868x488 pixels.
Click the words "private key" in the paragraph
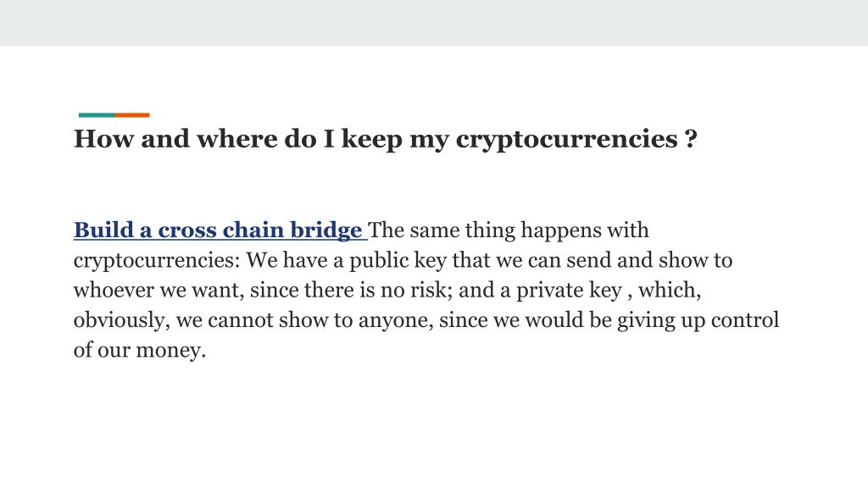click(x=569, y=291)
